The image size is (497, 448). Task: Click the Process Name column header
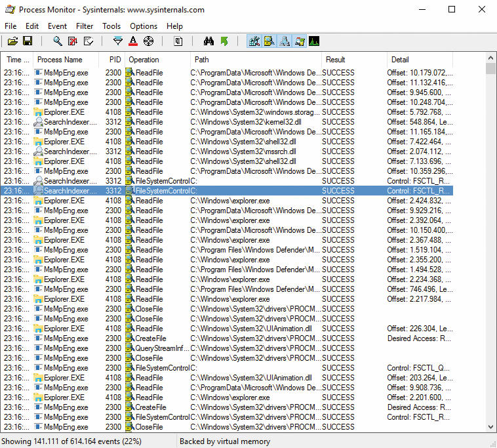pos(66,60)
